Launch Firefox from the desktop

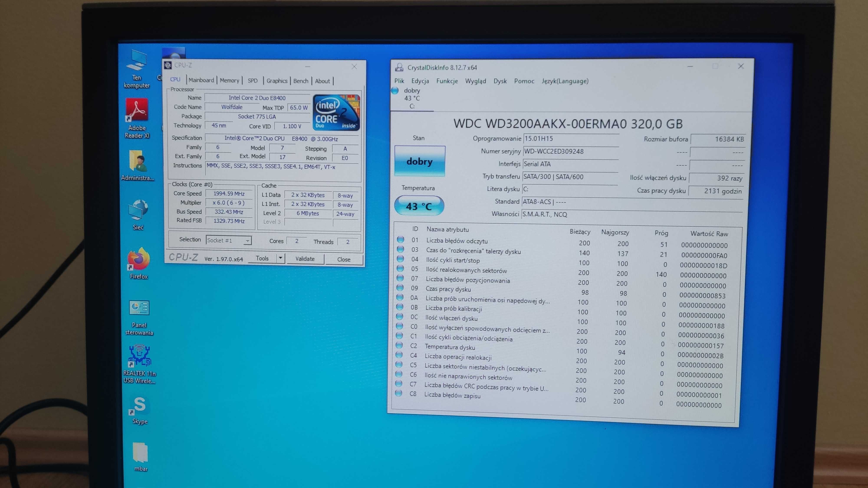pyautogui.click(x=138, y=263)
